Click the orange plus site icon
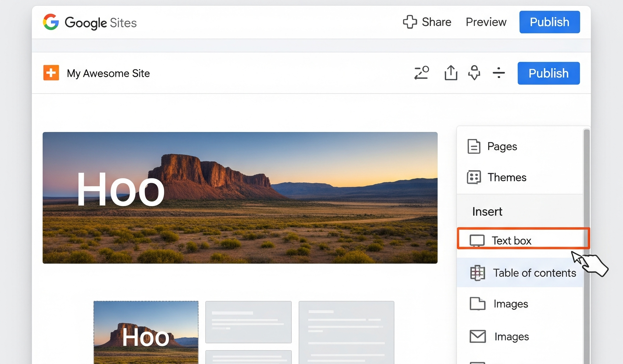 pyautogui.click(x=51, y=73)
